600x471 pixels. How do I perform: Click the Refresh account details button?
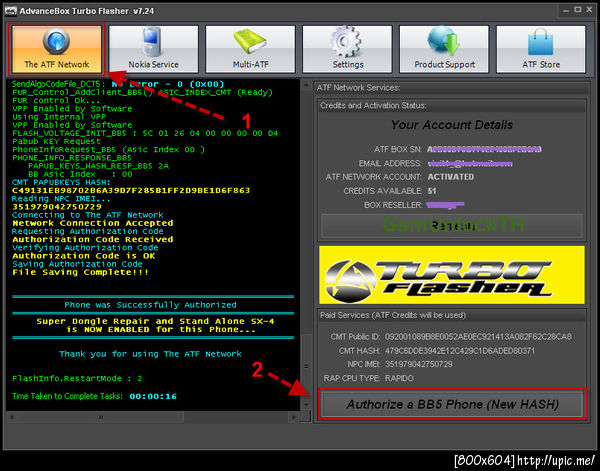coord(452,226)
